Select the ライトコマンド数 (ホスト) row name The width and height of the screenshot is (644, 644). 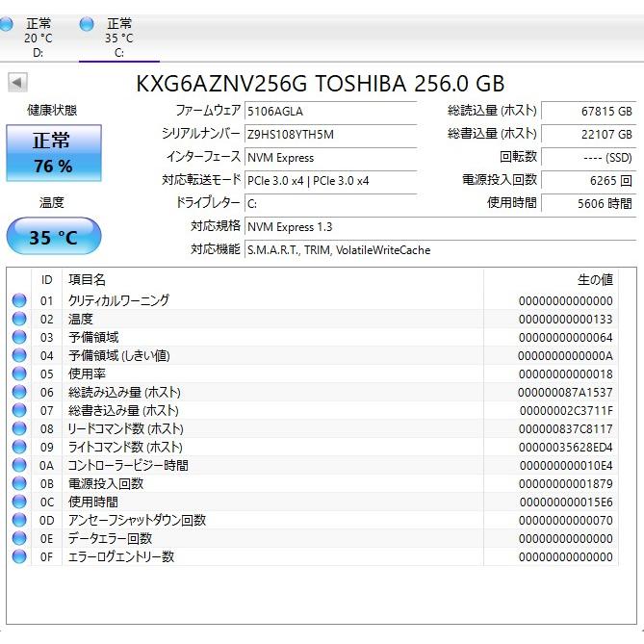point(125,447)
